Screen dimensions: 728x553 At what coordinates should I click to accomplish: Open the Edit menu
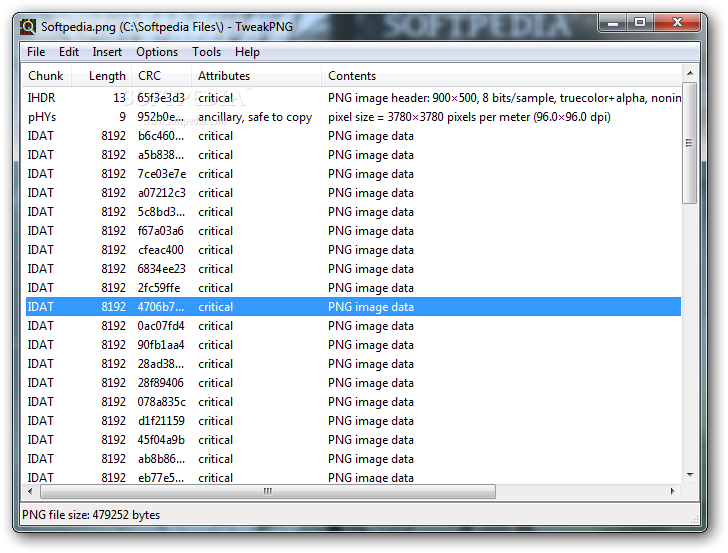point(69,52)
